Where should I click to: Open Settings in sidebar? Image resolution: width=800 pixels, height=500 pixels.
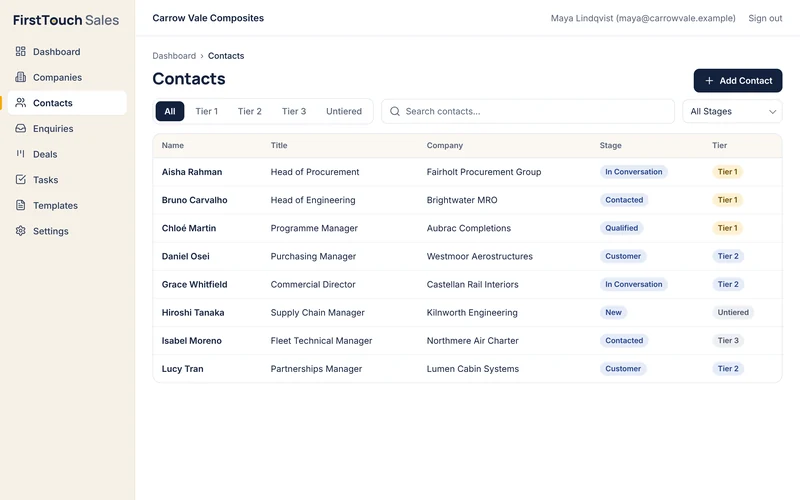pyautogui.click(x=67, y=231)
